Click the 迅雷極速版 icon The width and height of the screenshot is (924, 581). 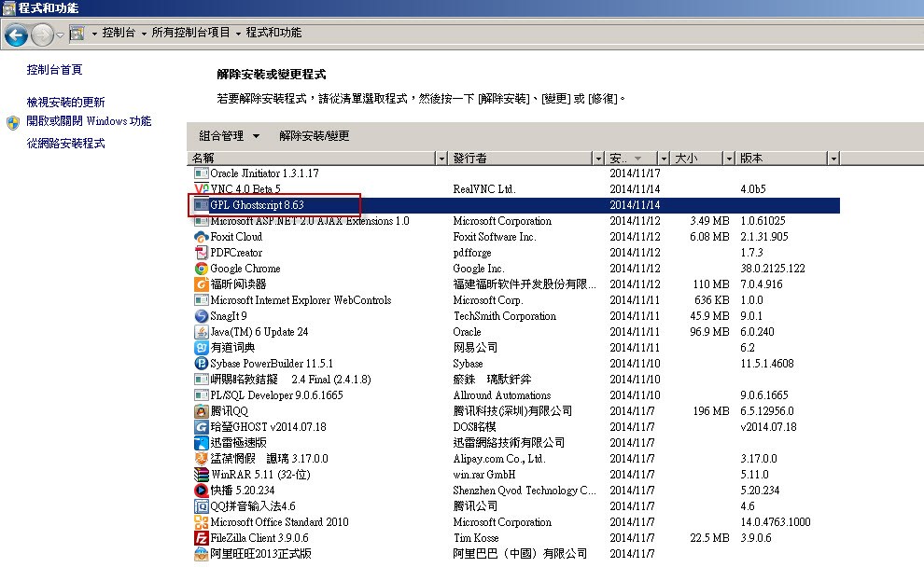201,443
